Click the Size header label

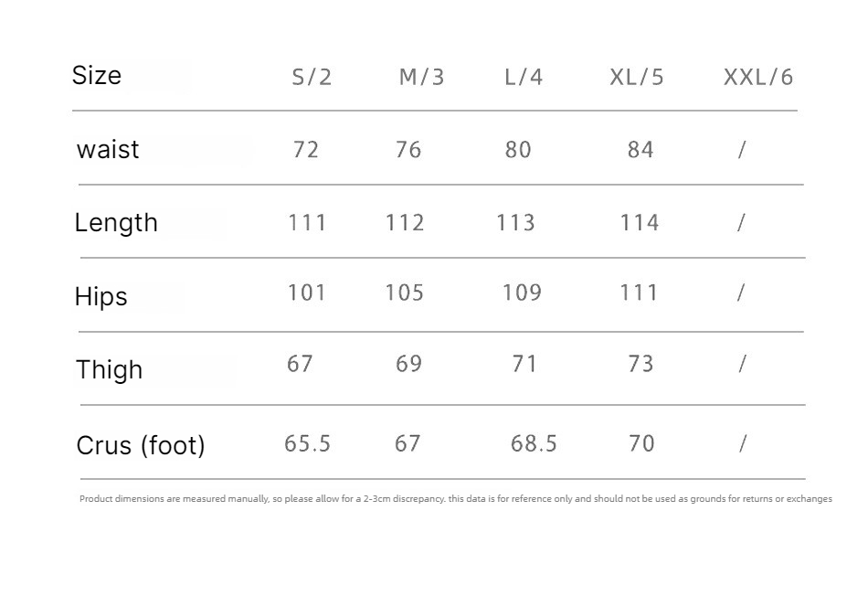coord(96,75)
